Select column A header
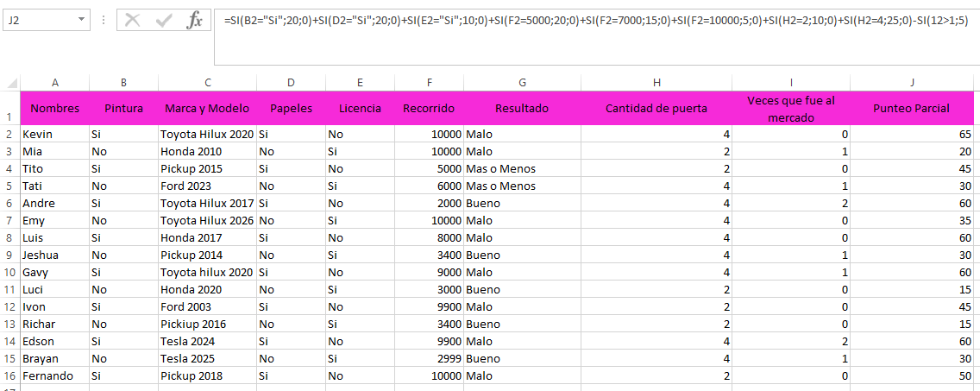 tap(54, 83)
